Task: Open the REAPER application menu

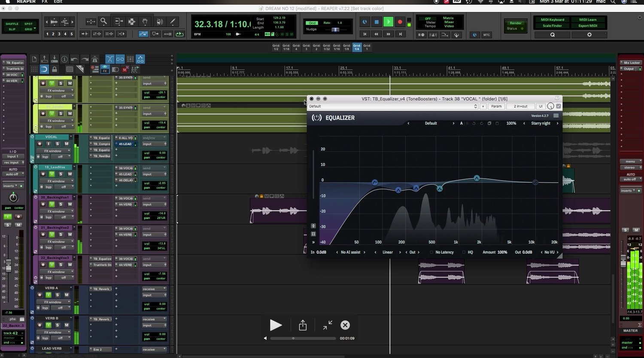Action: [26, 2]
